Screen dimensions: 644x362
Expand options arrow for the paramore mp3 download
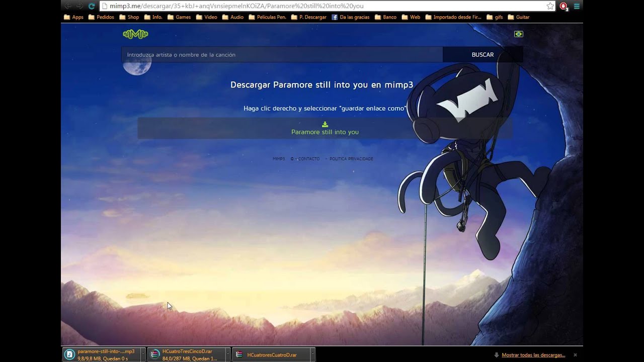[143, 354]
